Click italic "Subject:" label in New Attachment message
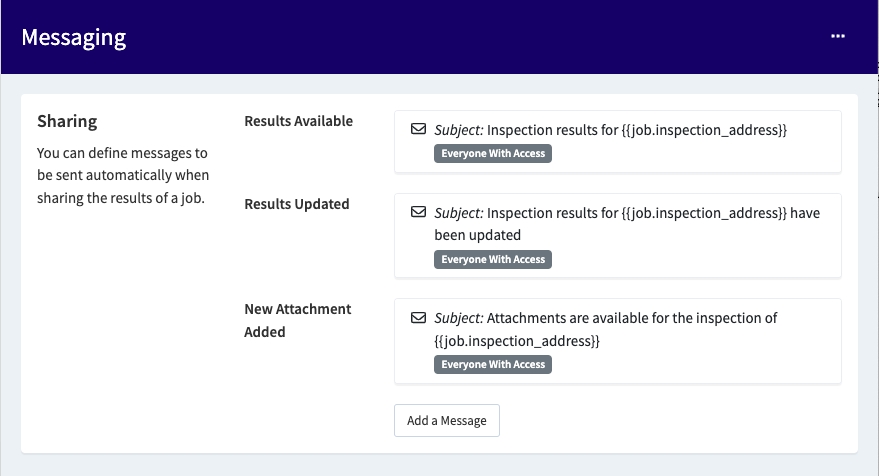Image resolution: width=879 pixels, height=476 pixels. pos(459,318)
